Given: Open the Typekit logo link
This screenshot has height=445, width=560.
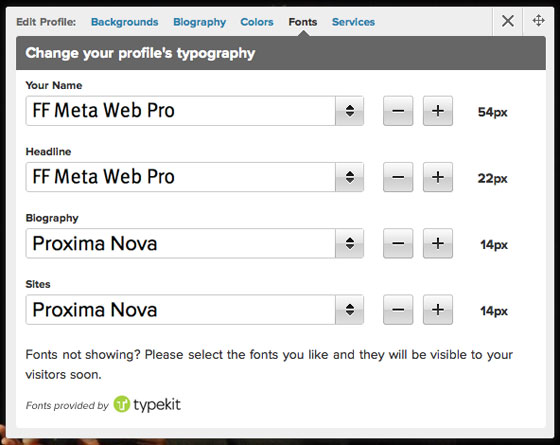Looking at the screenshot, I should coord(147,404).
